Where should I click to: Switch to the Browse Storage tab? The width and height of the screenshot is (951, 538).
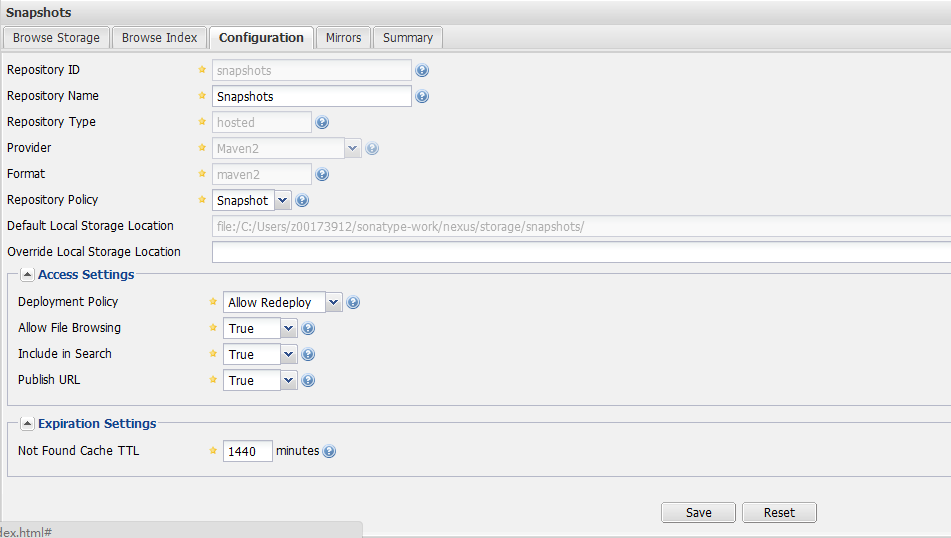pyautogui.click(x=56, y=38)
